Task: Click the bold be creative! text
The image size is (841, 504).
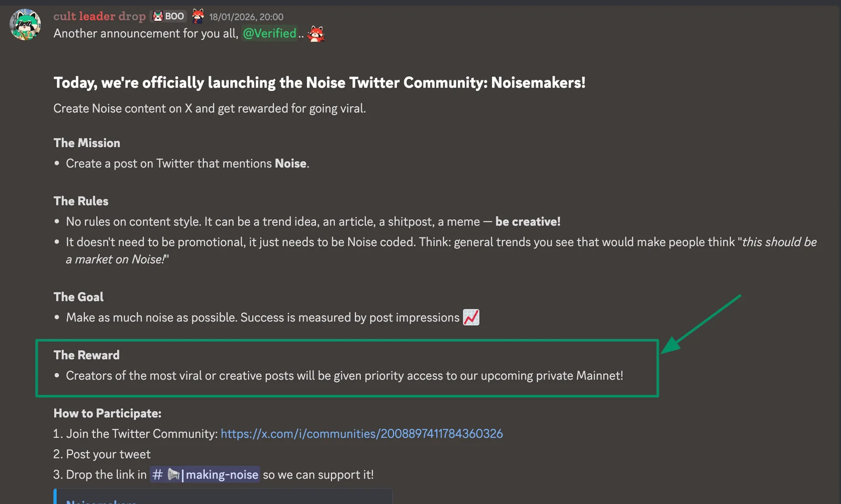Action: (x=528, y=221)
